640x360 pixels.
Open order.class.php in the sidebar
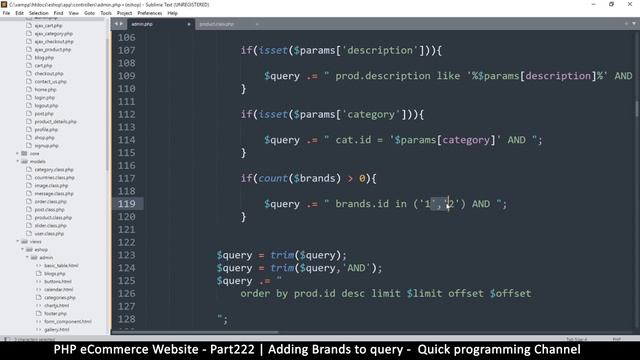click(x=51, y=202)
